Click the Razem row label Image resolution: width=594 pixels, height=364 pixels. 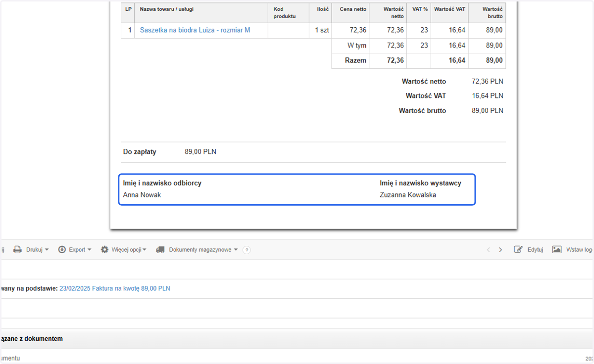coord(355,60)
